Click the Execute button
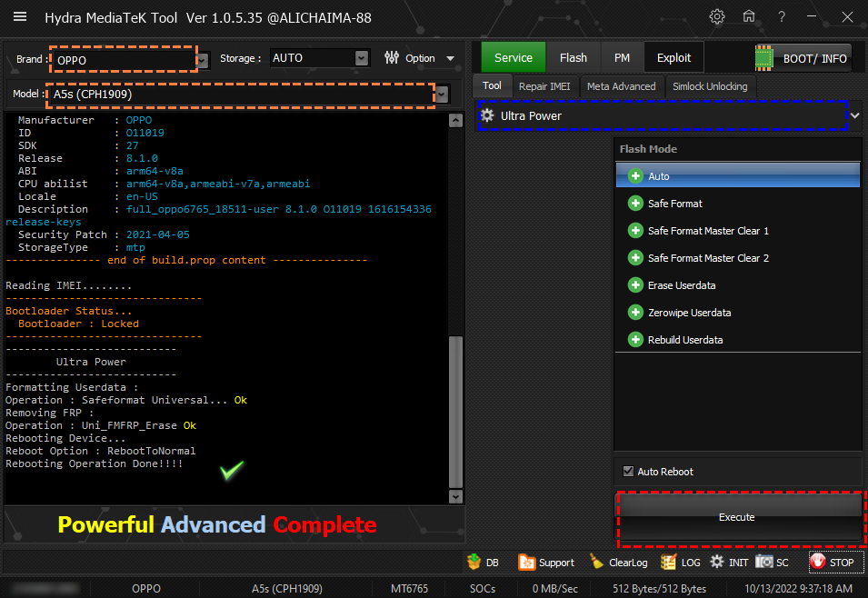868x598 pixels. point(737,516)
